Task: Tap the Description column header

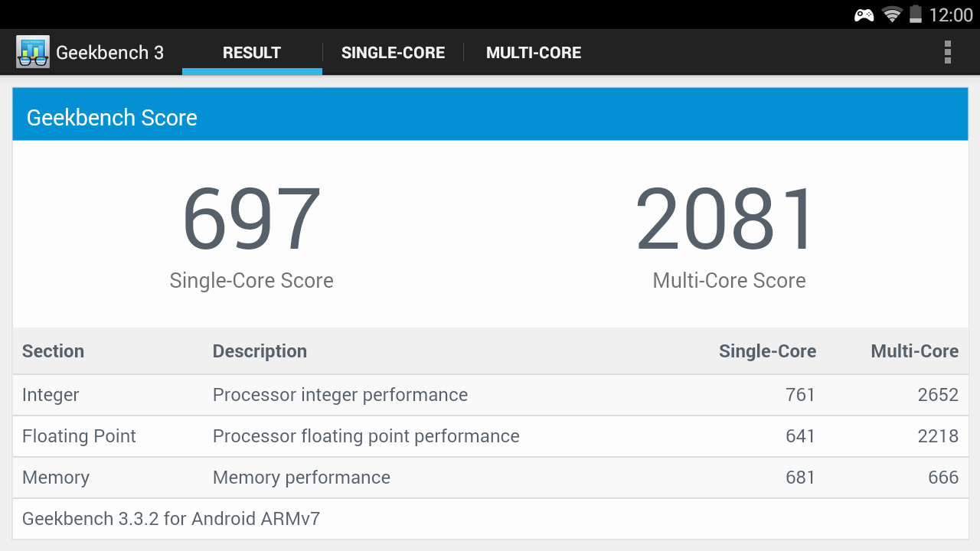Action: pyautogui.click(x=260, y=351)
